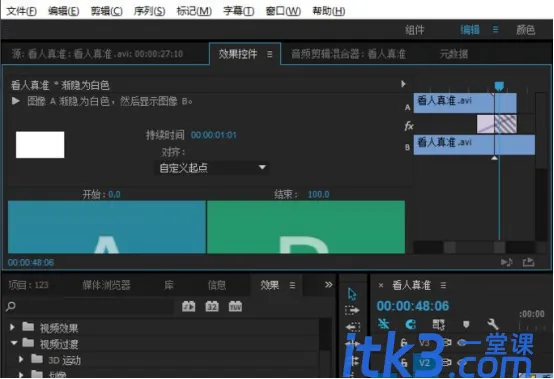Open the 看人真准 sequence panel menu icon
554x379 pixels.
pos(443,285)
